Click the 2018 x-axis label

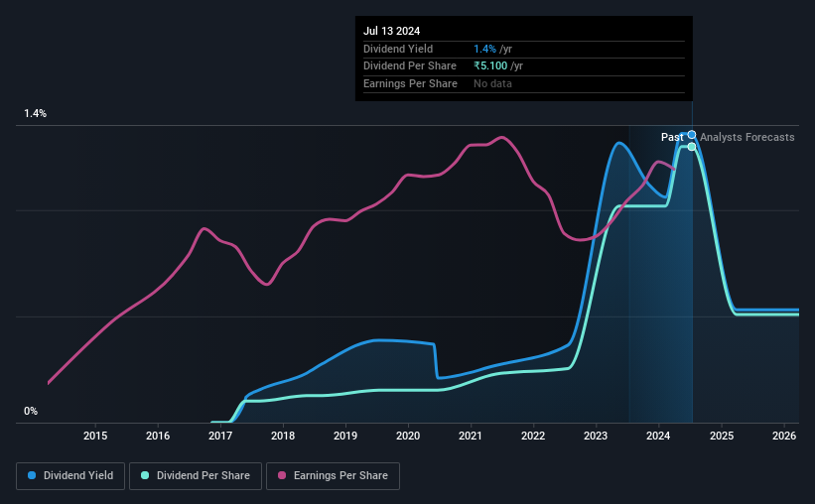point(283,436)
